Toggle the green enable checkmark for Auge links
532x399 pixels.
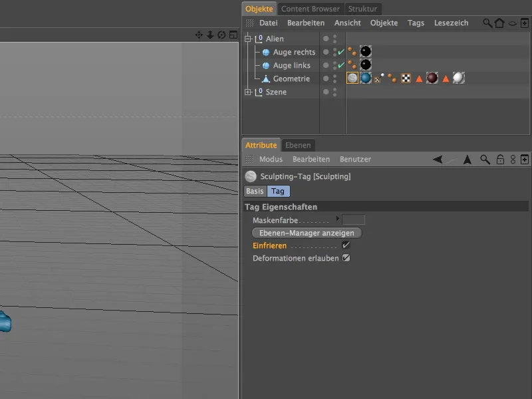coord(341,65)
